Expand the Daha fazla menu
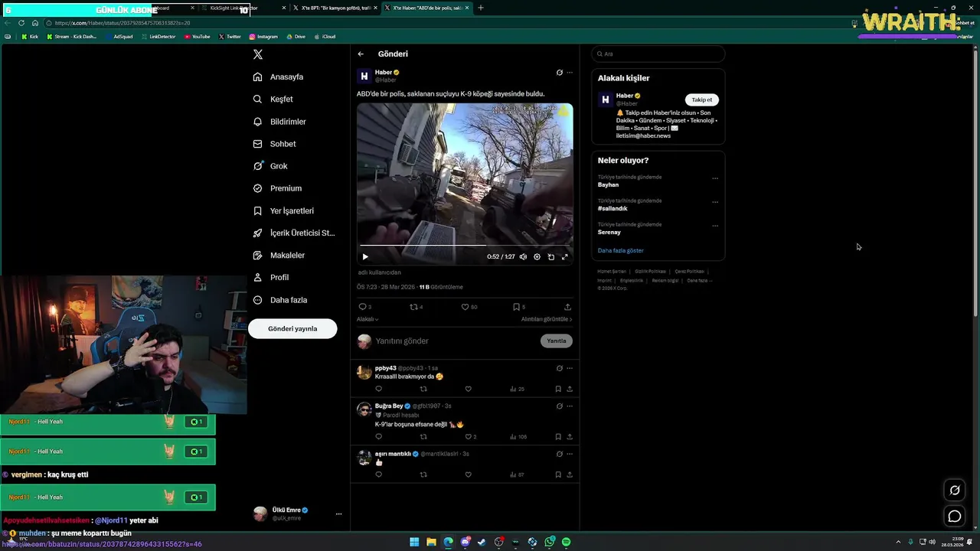The image size is (980, 551). click(280, 300)
